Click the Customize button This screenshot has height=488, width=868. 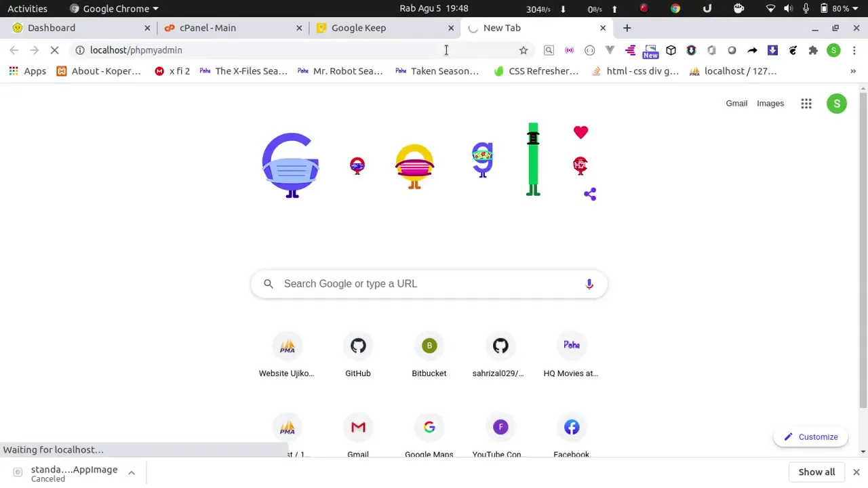(x=811, y=437)
